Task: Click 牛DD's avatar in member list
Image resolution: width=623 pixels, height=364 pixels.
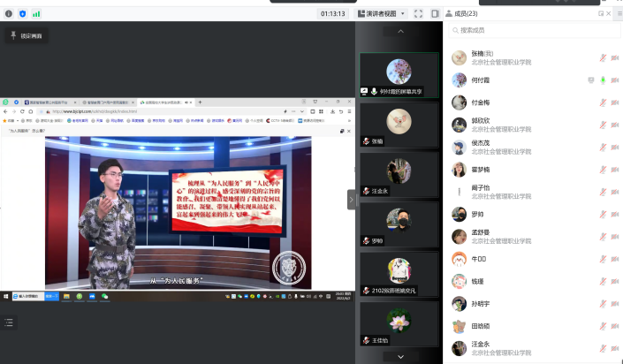Action: (459, 259)
